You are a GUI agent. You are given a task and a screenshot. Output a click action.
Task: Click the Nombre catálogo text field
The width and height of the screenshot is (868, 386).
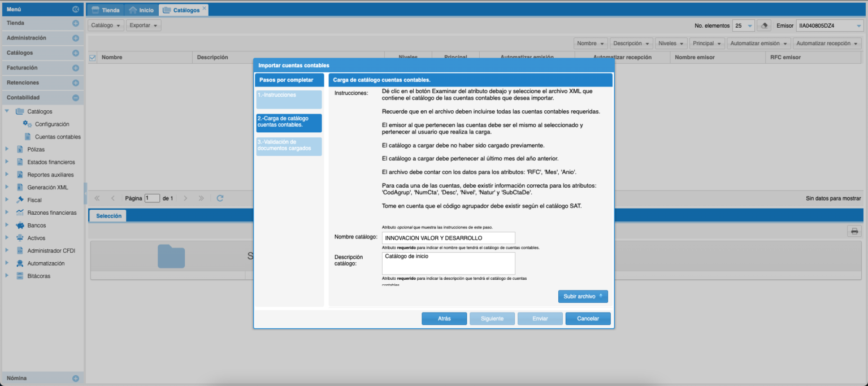448,238
